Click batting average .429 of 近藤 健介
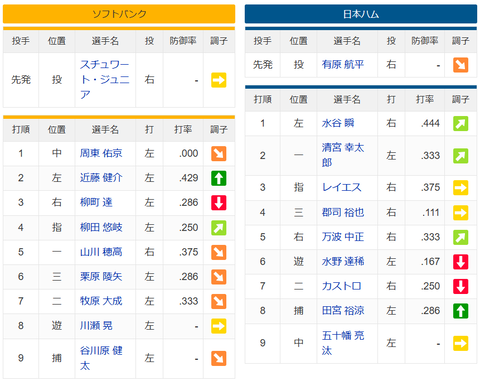Image resolution: width=480 pixels, height=381 pixels. 189,178
